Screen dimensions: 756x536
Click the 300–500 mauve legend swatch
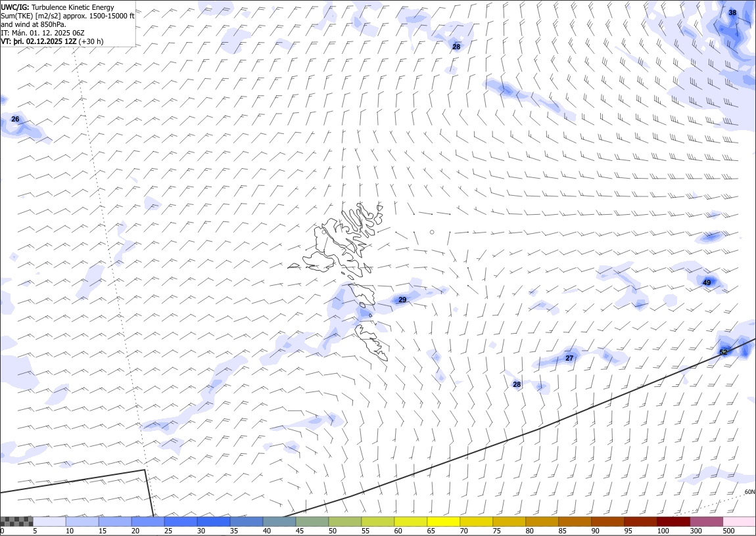706,522
